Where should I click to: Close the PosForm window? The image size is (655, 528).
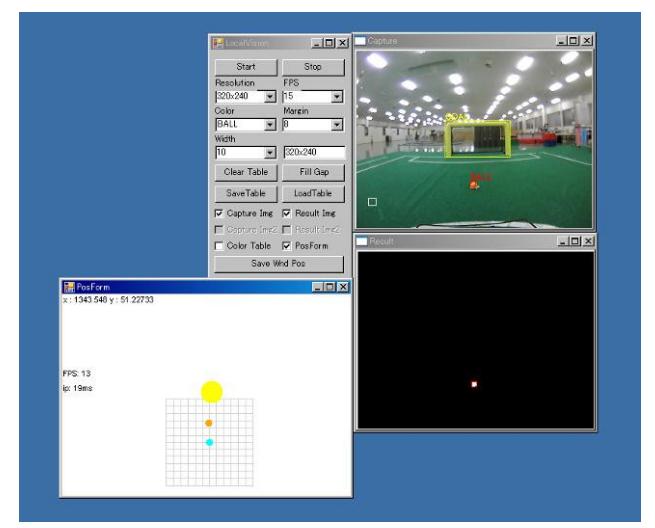(x=343, y=287)
